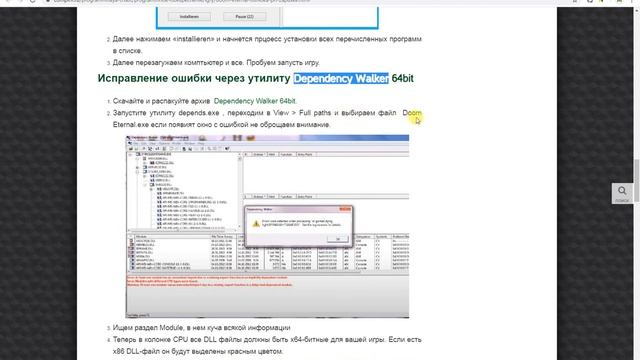
Task: Click '64bit' at the end of the heading
Action: tap(402, 78)
